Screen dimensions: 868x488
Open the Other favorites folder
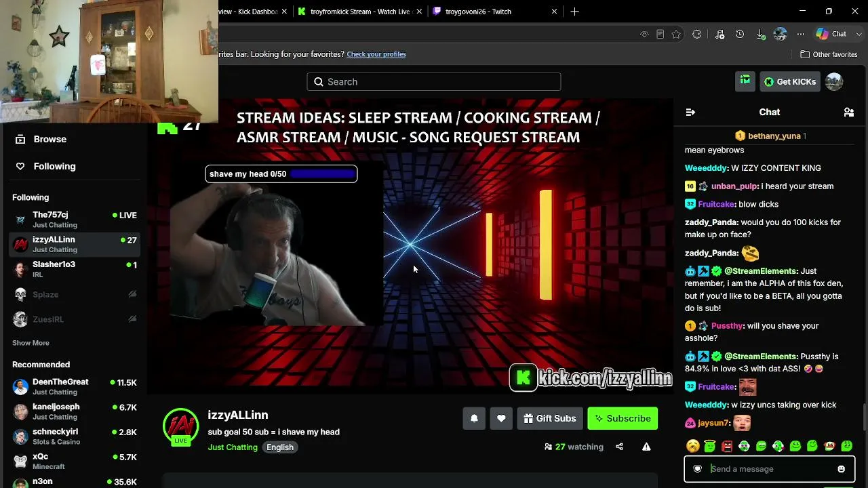829,54
